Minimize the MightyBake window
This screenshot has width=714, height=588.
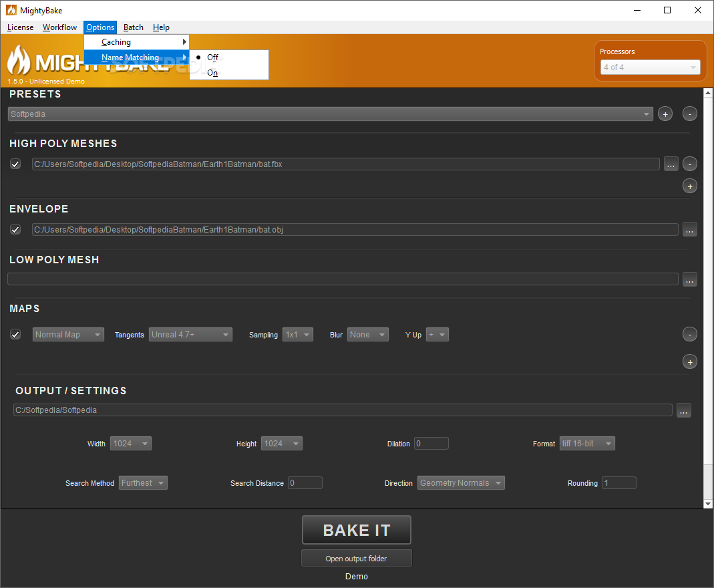coord(637,10)
